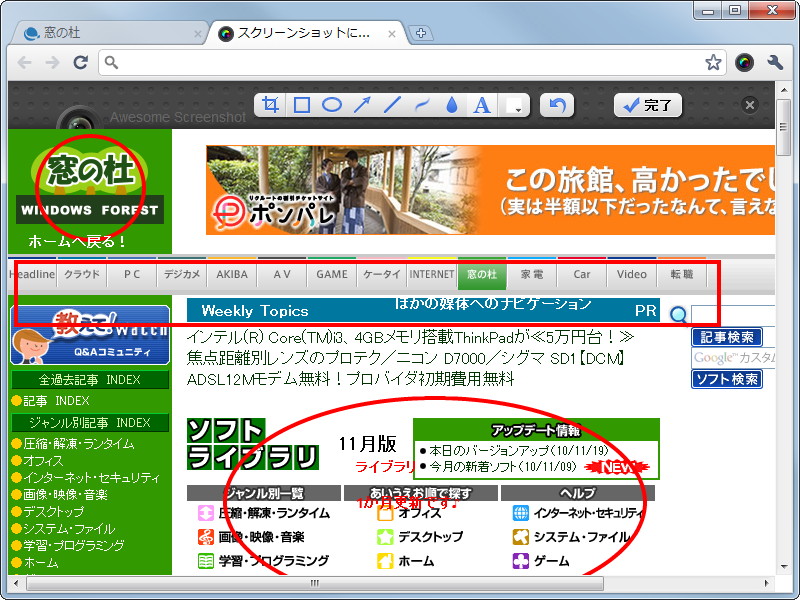Select the freehand curve tool
Image resolution: width=800 pixels, height=600 pixels.
tap(422, 105)
